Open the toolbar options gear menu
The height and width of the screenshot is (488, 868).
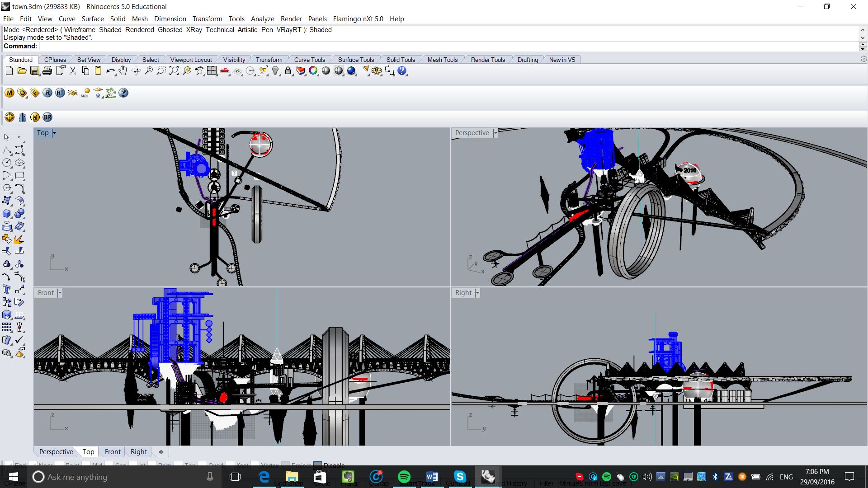(863, 59)
